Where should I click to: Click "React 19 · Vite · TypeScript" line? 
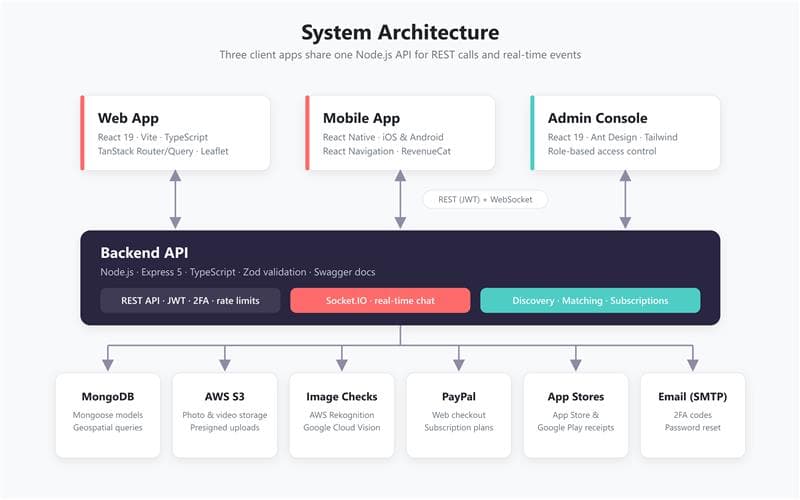(x=153, y=137)
